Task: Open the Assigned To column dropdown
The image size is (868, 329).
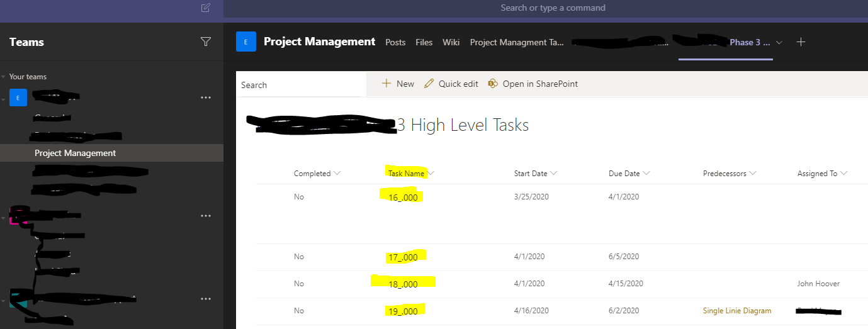Action: click(x=844, y=174)
